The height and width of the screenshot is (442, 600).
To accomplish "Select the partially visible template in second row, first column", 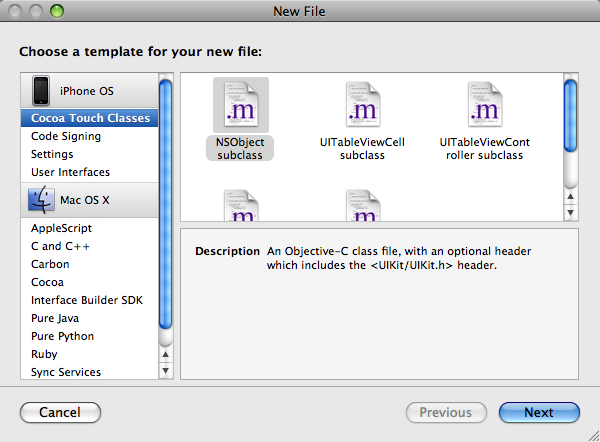I will pos(240,205).
